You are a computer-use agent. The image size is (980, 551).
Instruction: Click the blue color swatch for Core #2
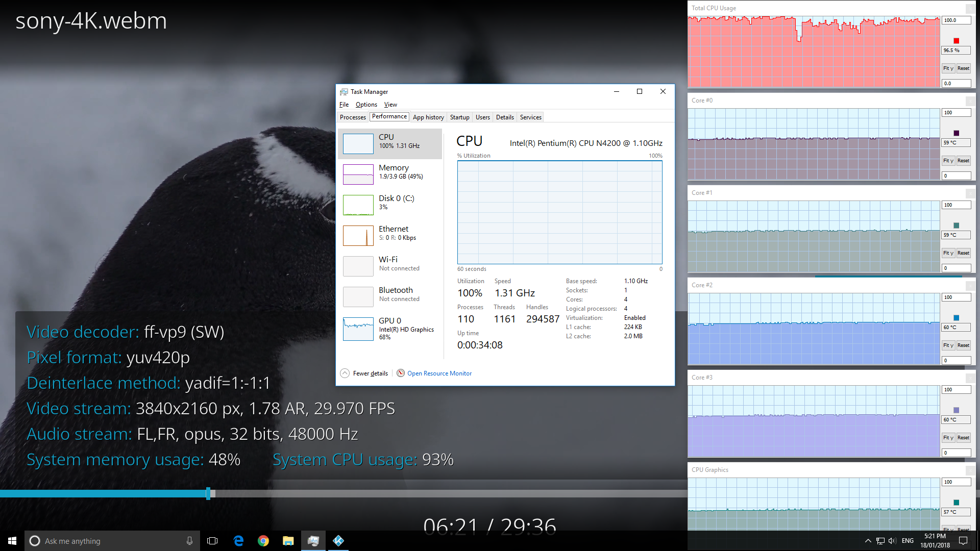pos(956,318)
